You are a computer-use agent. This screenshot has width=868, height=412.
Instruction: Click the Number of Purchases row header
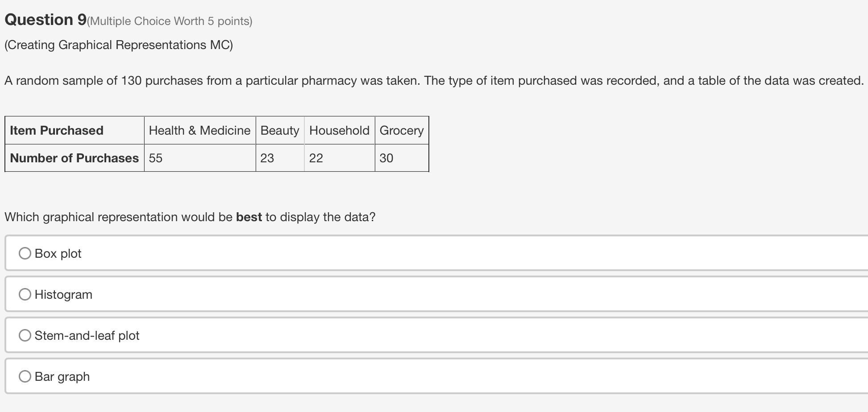pyautogui.click(x=75, y=158)
